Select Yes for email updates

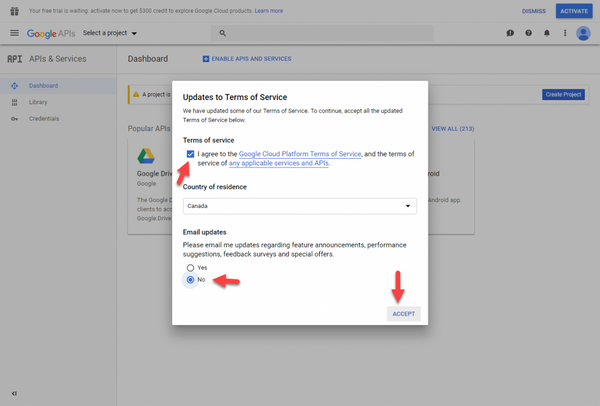pos(190,268)
